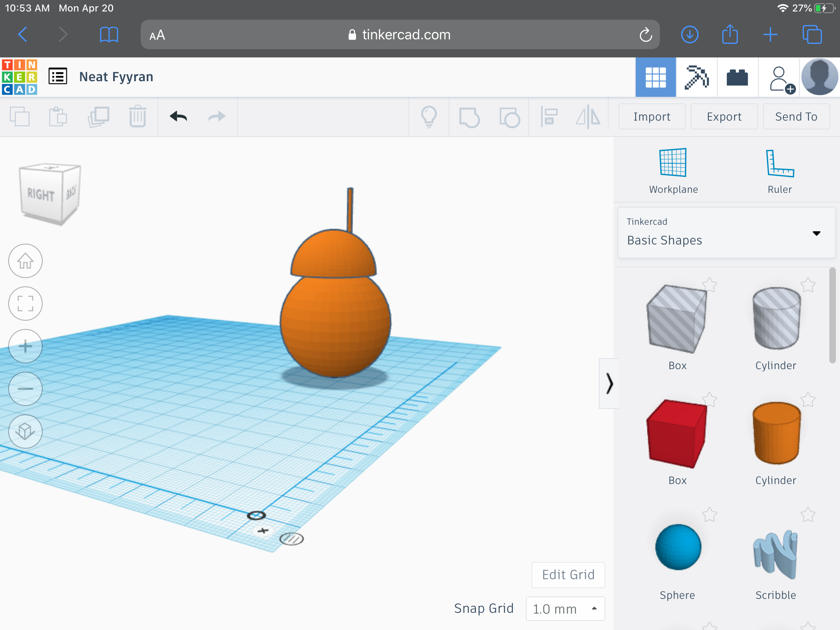Click the Edit Grid button

pyautogui.click(x=568, y=575)
